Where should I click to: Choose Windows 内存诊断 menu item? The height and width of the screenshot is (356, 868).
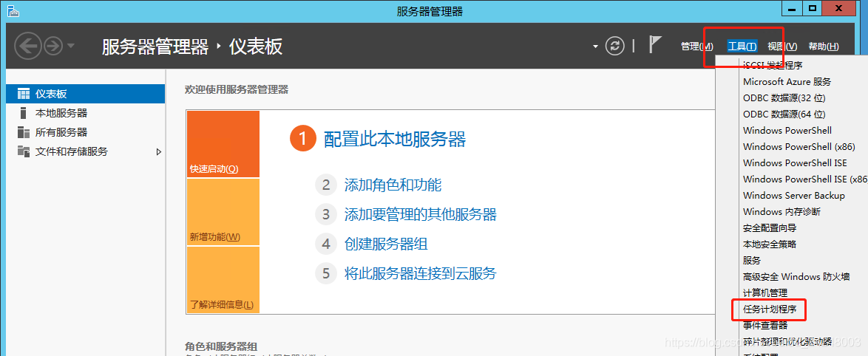click(x=781, y=212)
